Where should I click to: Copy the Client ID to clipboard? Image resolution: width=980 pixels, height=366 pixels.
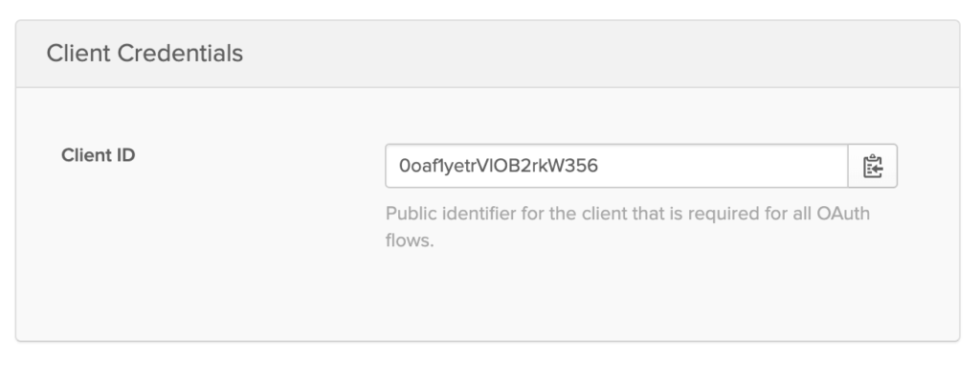click(x=873, y=166)
